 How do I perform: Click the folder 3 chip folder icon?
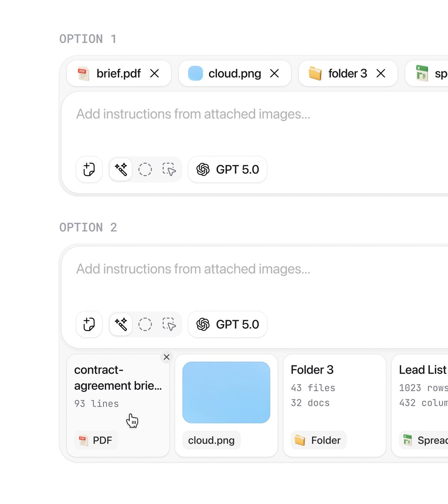(x=315, y=73)
